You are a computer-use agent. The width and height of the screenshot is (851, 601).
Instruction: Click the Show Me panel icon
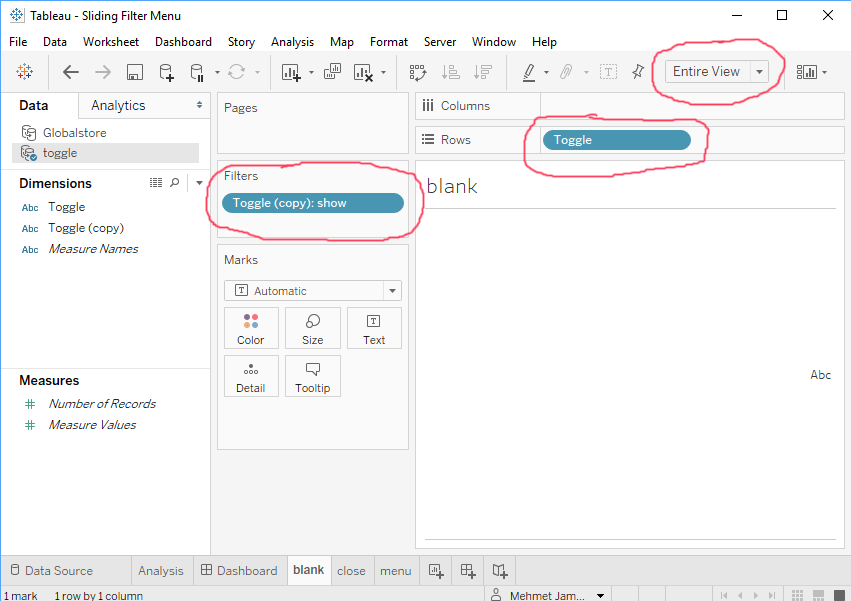806,71
